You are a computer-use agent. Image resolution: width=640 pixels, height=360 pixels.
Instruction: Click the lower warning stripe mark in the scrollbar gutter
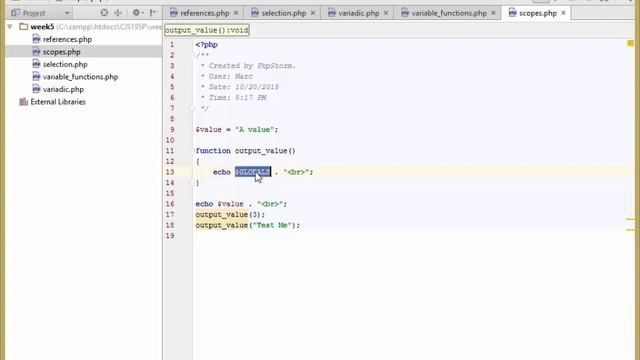point(631,230)
